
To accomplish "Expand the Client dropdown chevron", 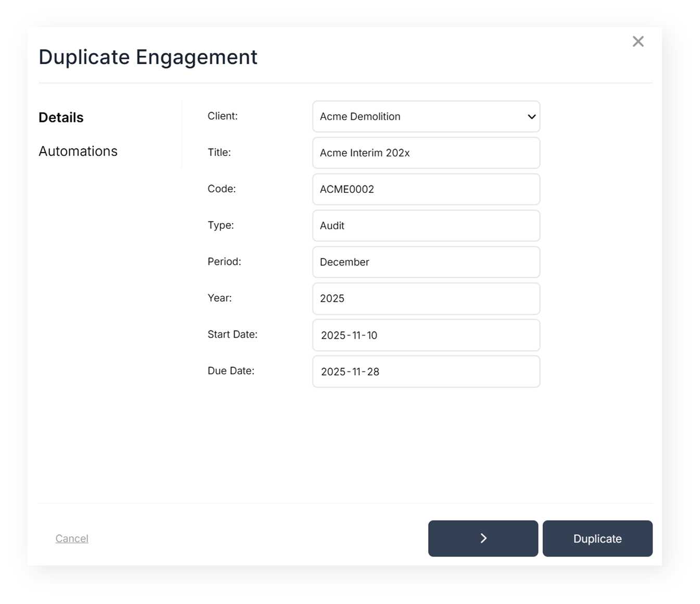I will tap(531, 117).
